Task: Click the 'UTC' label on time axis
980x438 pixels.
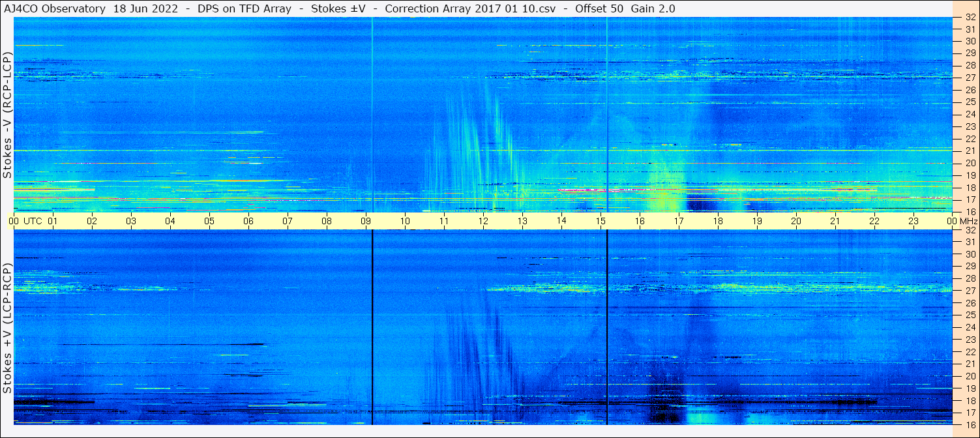Action: tap(33, 221)
